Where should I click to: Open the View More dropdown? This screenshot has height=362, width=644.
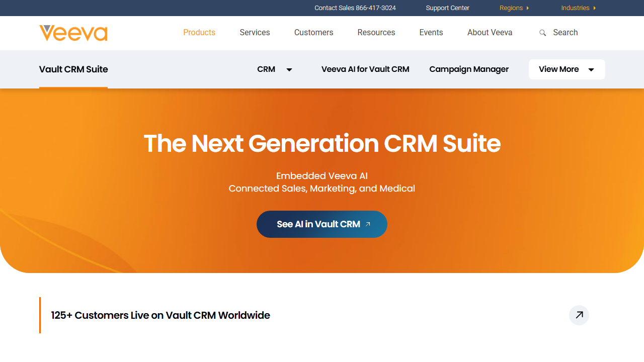pos(567,69)
